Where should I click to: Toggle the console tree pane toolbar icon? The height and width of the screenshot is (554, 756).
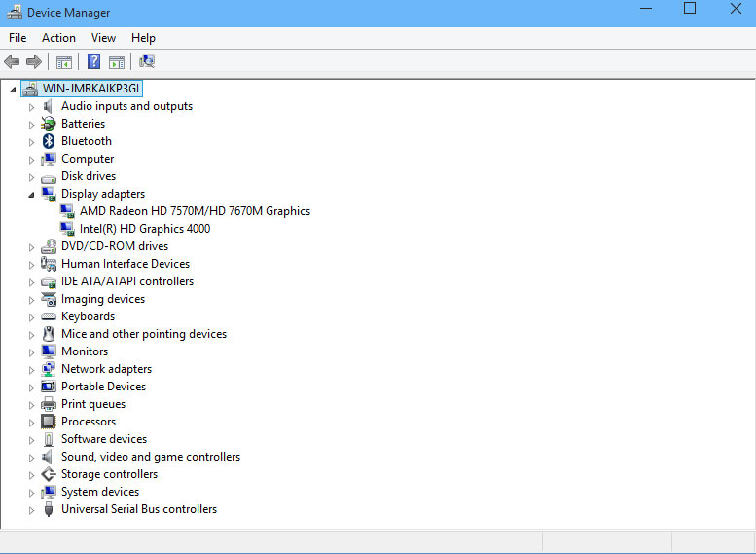click(x=63, y=61)
